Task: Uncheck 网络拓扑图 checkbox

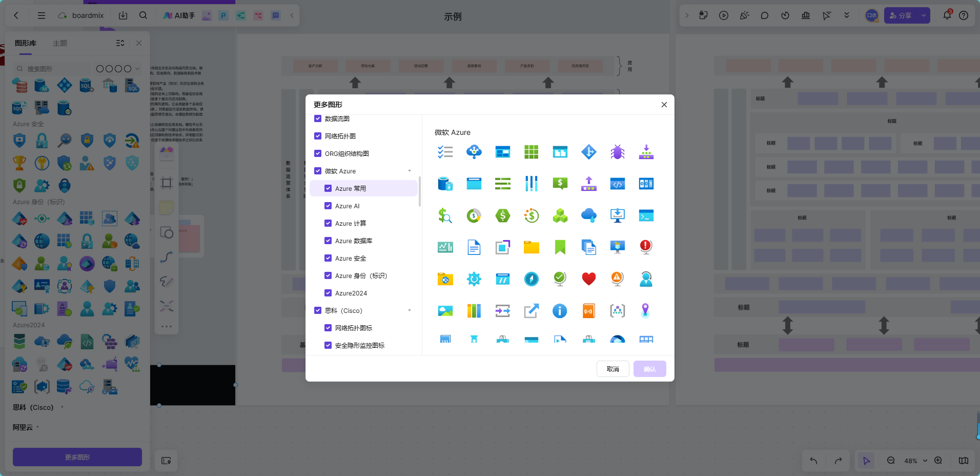Action: (318, 136)
